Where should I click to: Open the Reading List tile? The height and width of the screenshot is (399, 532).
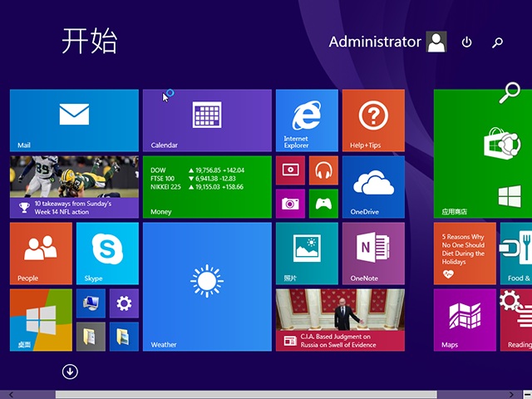coord(516,320)
